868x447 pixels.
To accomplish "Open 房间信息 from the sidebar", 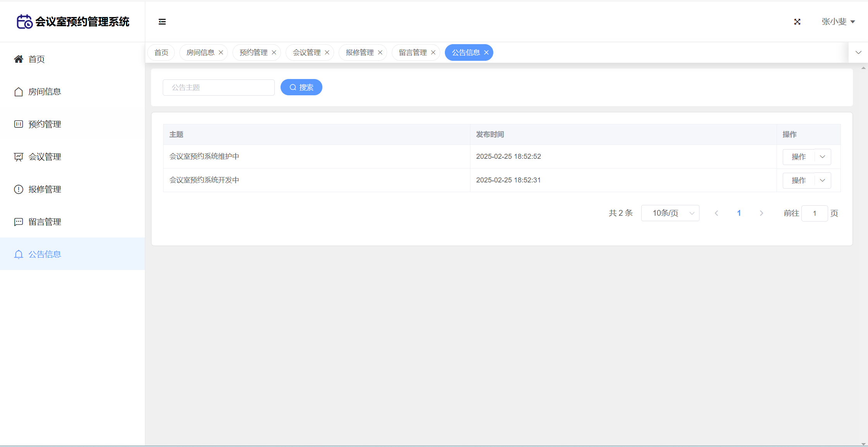I will 45,92.
